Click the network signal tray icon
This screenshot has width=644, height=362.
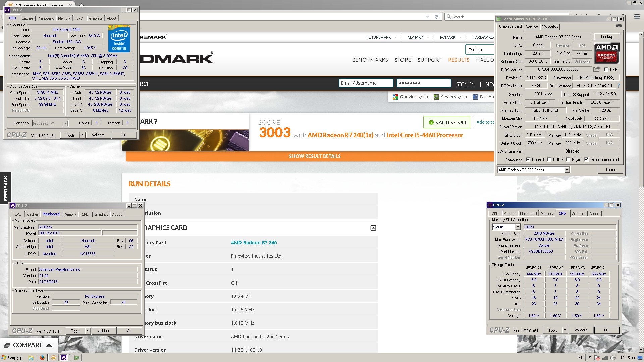[x=605, y=358]
